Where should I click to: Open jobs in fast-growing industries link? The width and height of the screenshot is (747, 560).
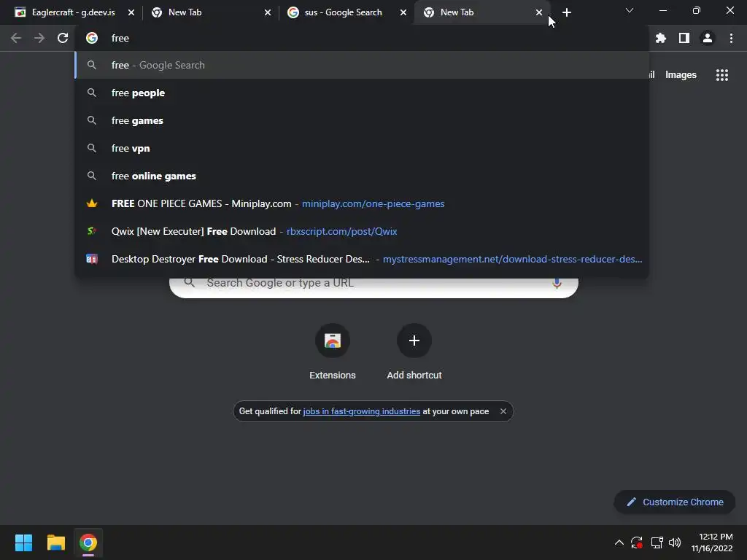point(362,411)
